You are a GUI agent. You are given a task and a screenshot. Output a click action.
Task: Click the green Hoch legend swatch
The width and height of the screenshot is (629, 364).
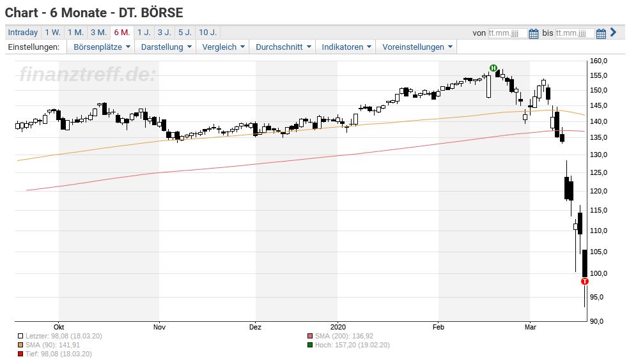(309, 345)
